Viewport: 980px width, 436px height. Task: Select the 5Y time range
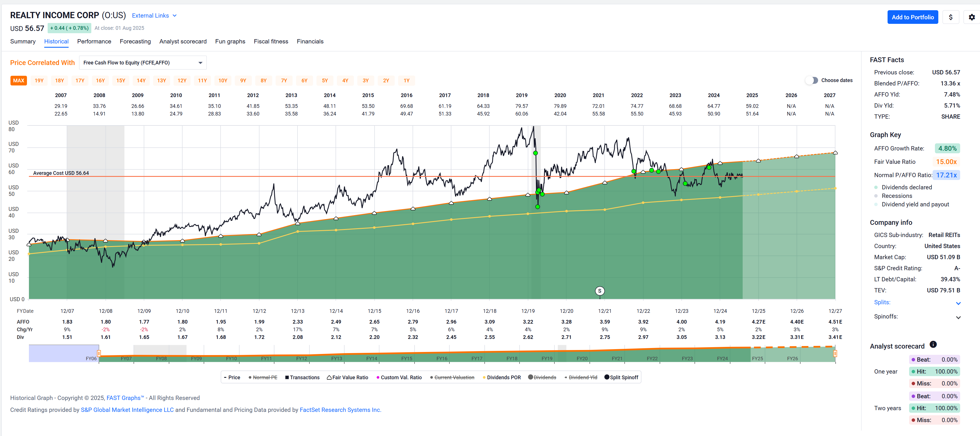(325, 81)
